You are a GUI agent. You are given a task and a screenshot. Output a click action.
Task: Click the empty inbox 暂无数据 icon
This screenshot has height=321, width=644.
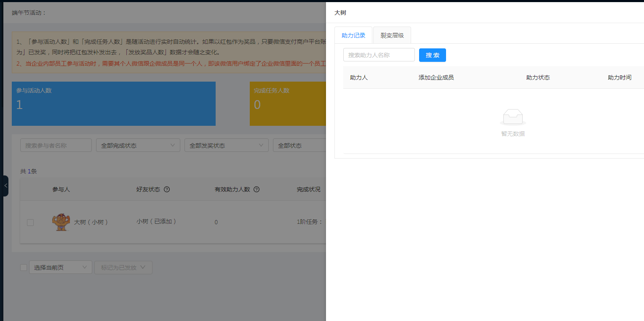pyautogui.click(x=513, y=117)
